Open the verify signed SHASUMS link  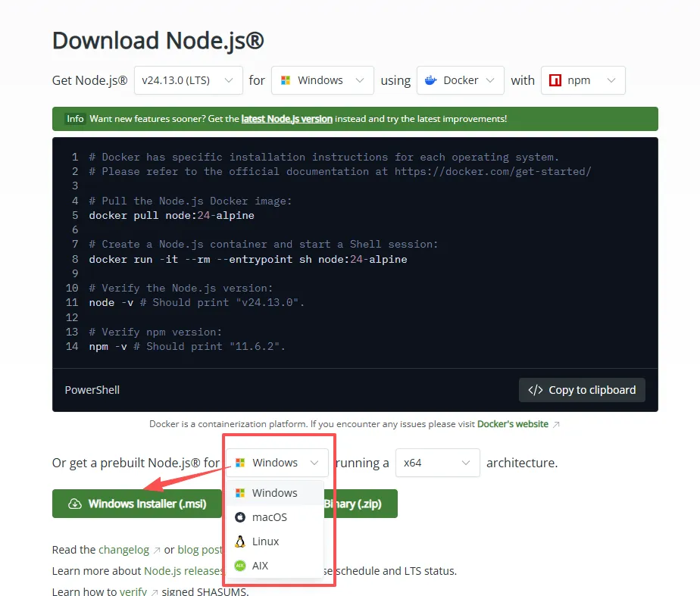(x=133, y=591)
